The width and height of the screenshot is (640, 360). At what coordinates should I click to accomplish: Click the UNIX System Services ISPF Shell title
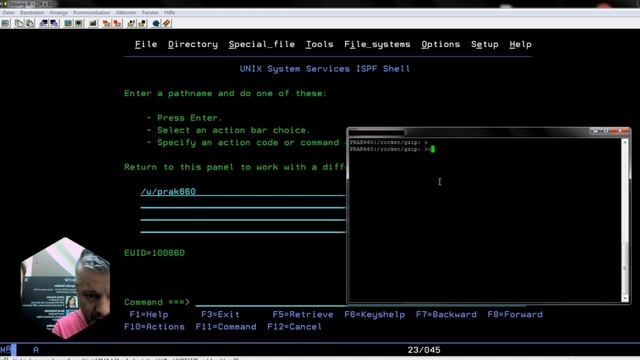coord(325,69)
